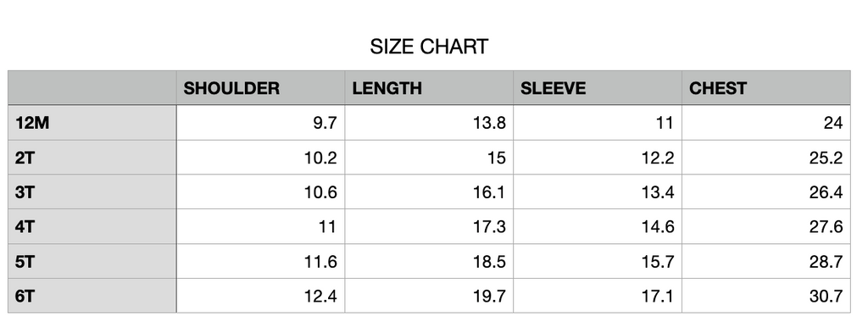Click the 6T chest cell 30.7
Screen dimensions: 868x333
pos(766,296)
